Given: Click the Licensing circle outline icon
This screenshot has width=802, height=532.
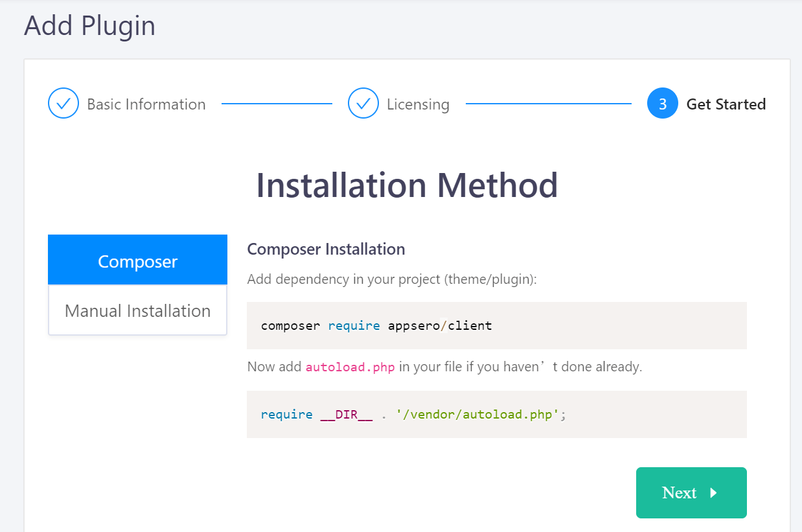Looking at the screenshot, I should (363, 104).
